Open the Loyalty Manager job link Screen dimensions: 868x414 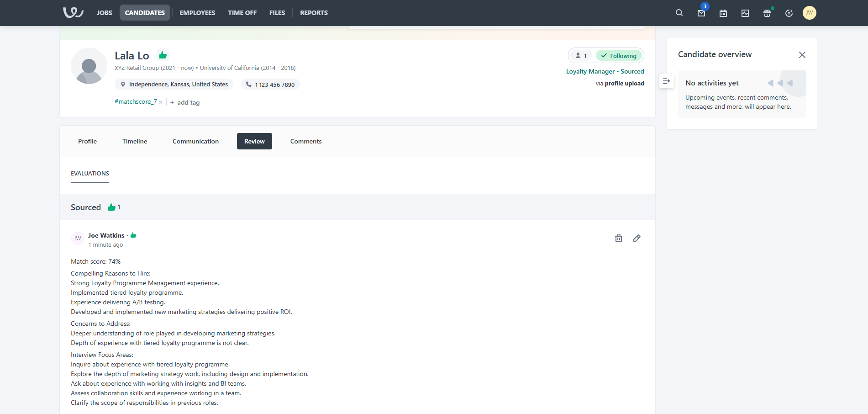tap(590, 71)
